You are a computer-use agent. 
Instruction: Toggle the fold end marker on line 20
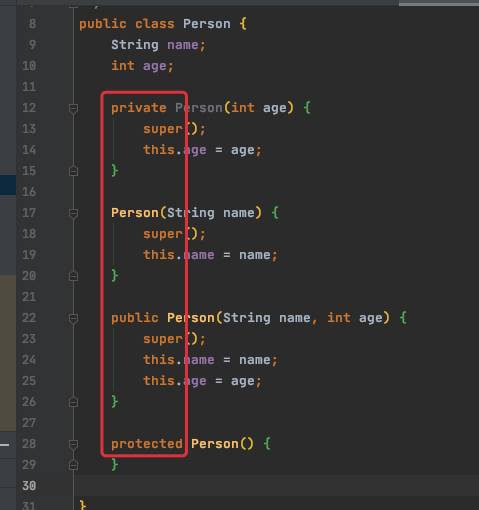(x=73, y=276)
